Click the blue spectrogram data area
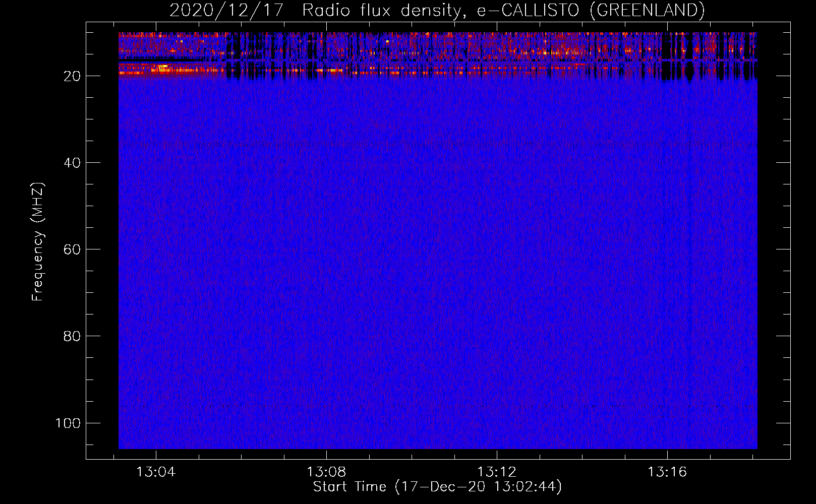The width and height of the screenshot is (816, 504). (438, 240)
